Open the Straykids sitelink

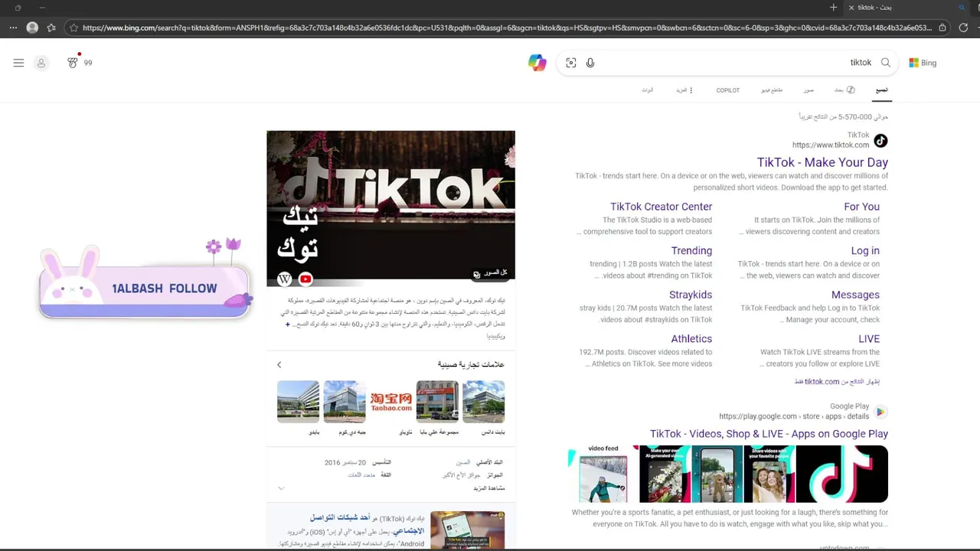(691, 295)
